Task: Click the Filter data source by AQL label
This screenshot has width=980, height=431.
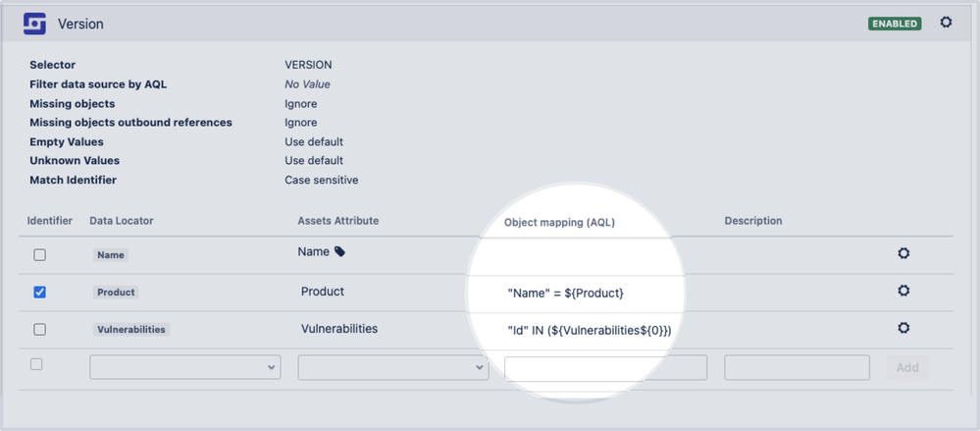Action: [98, 83]
